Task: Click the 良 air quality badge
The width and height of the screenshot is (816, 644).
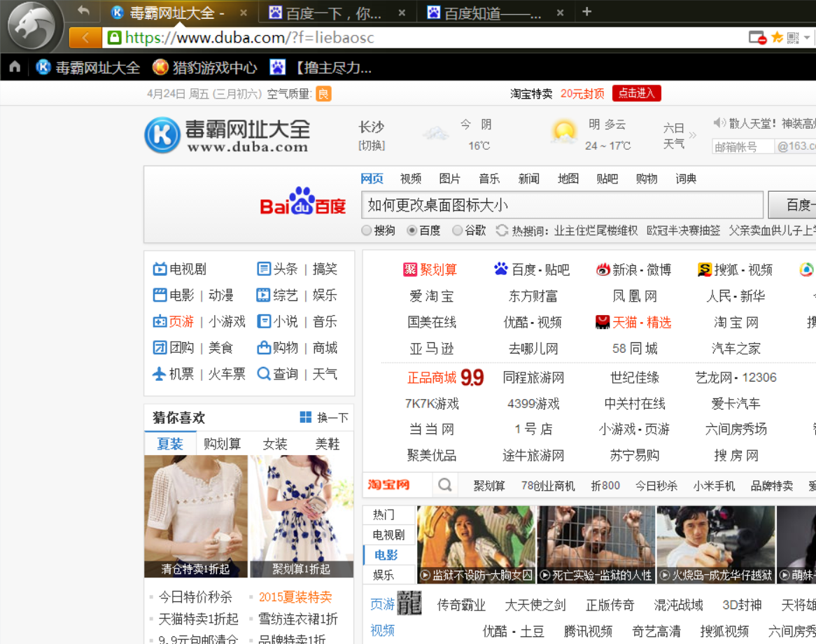Action: [323, 94]
